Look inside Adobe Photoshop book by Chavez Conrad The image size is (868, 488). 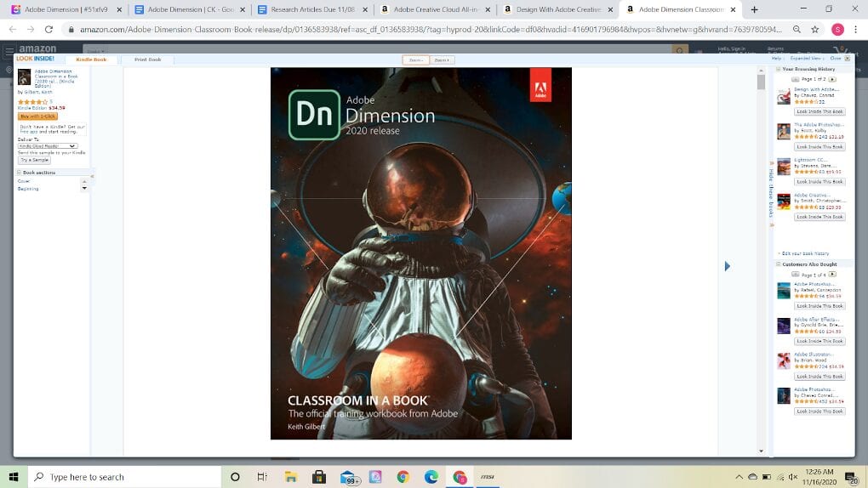pyautogui.click(x=819, y=411)
